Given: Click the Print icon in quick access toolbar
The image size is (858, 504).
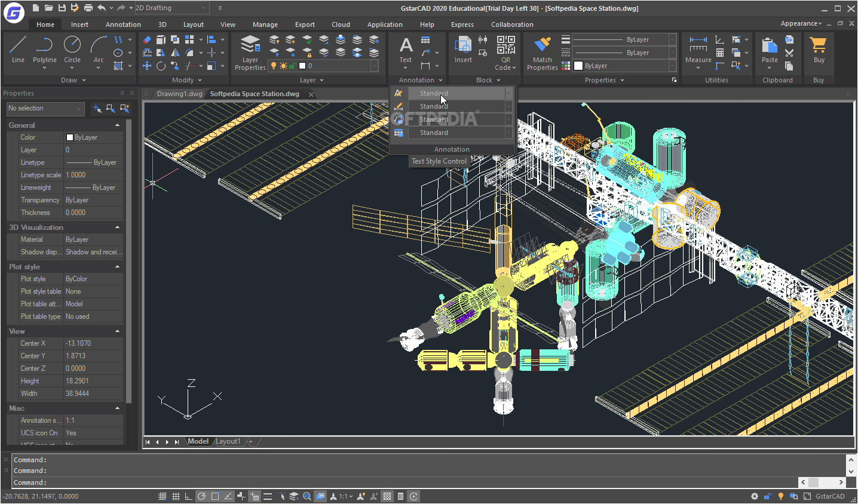Looking at the screenshot, I should (x=88, y=8).
